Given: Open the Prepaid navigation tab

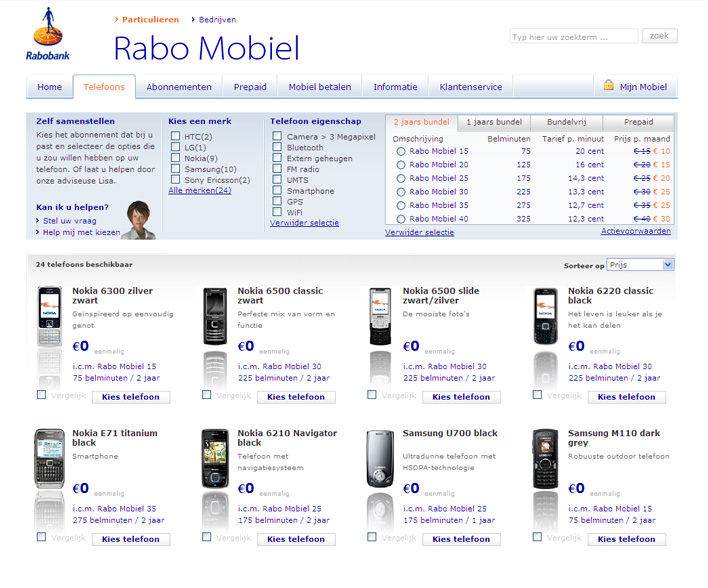Looking at the screenshot, I should coord(250,87).
